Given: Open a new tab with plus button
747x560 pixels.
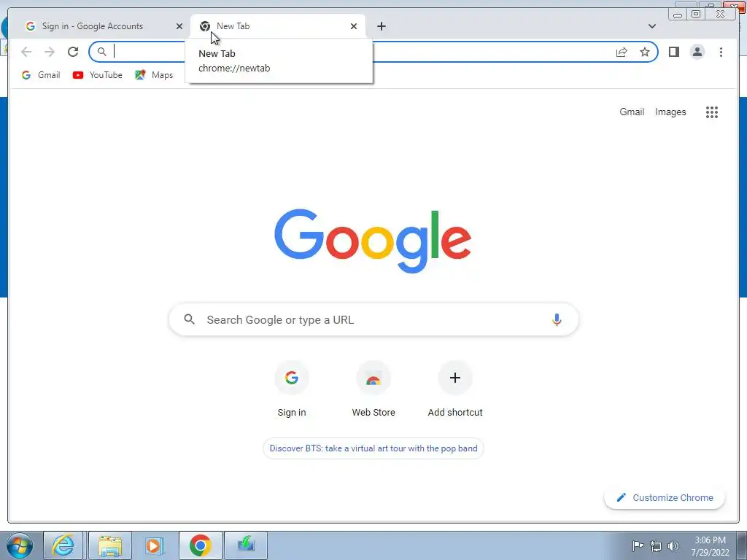Looking at the screenshot, I should click(381, 26).
